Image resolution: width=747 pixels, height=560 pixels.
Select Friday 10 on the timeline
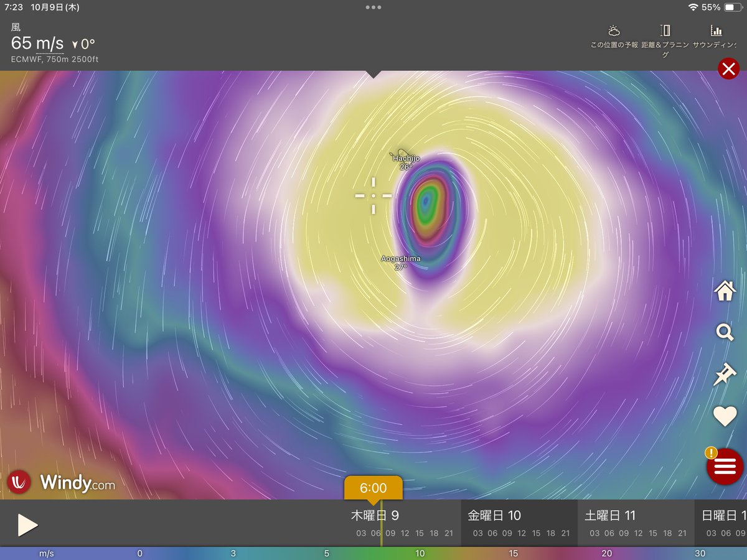(494, 515)
